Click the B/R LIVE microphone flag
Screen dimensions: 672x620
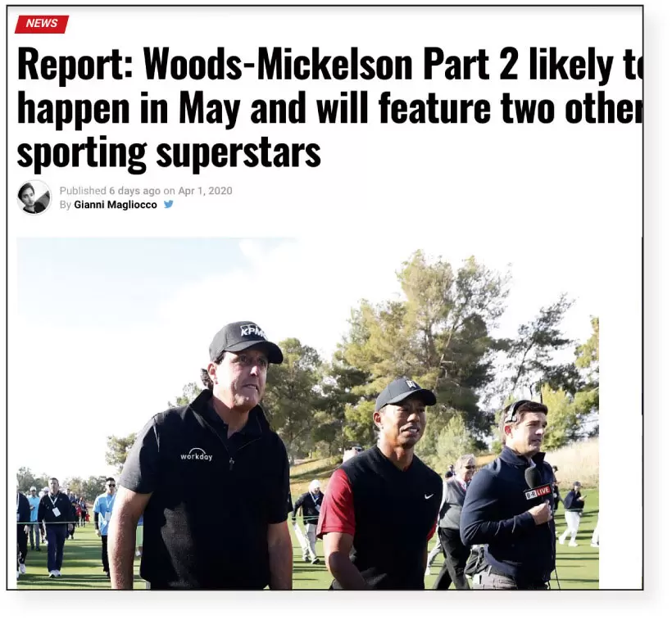(x=538, y=492)
